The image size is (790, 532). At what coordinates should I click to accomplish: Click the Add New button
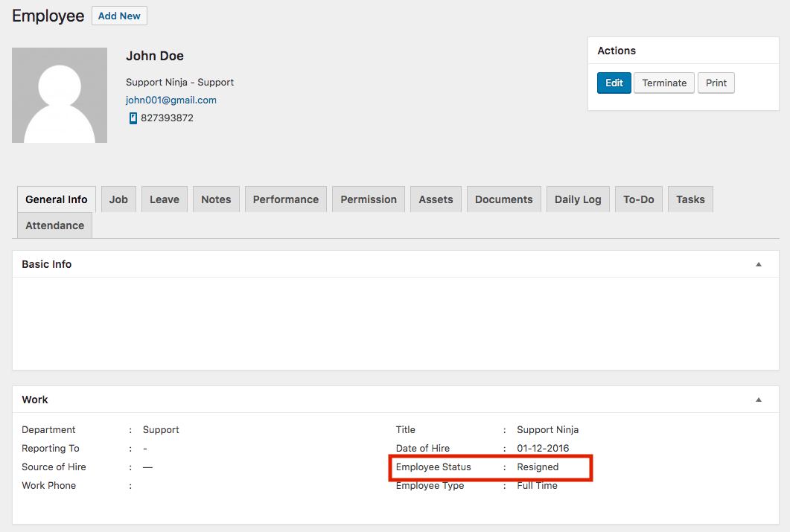(x=119, y=16)
